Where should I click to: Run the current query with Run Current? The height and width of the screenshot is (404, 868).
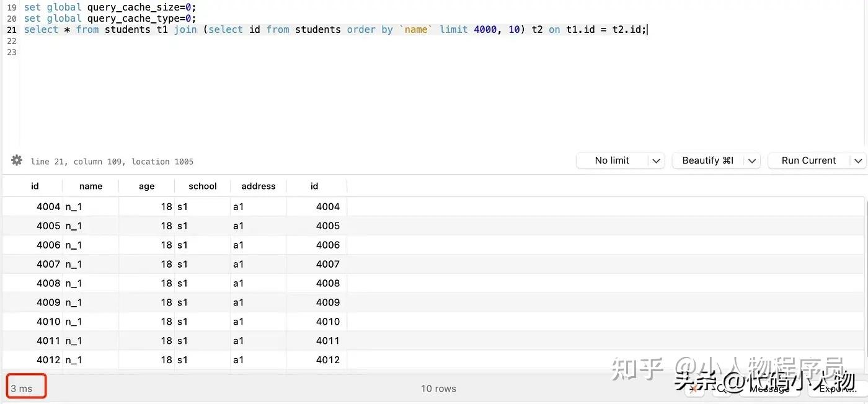(x=808, y=160)
